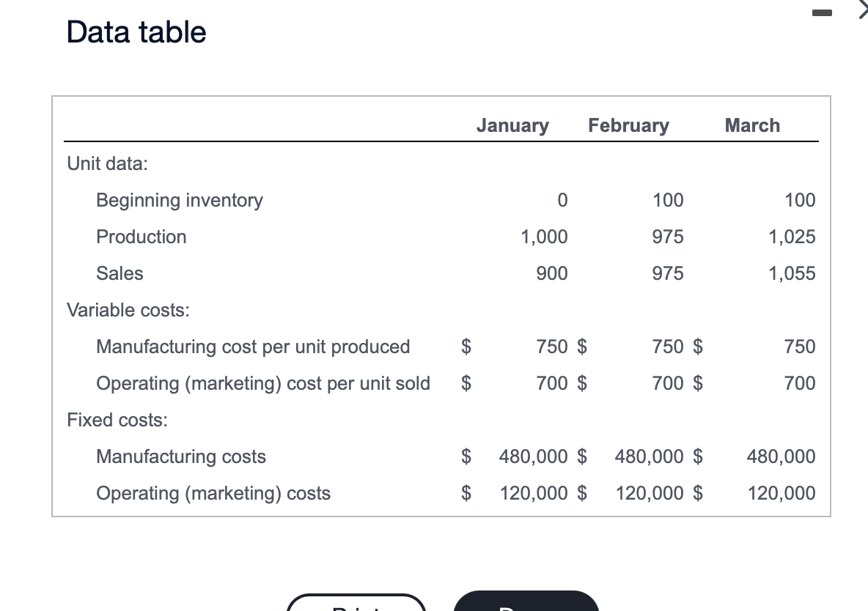
Task: Select the Variable costs section heading
Action: pos(128,310)
